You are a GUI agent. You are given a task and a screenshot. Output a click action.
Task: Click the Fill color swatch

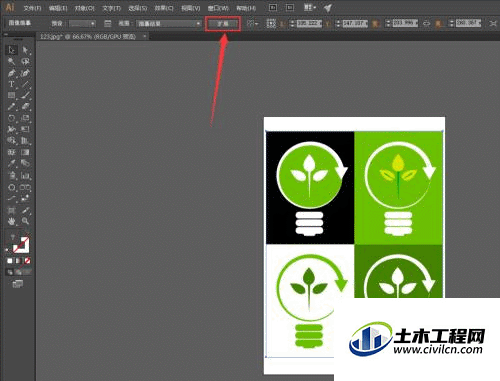14,238
